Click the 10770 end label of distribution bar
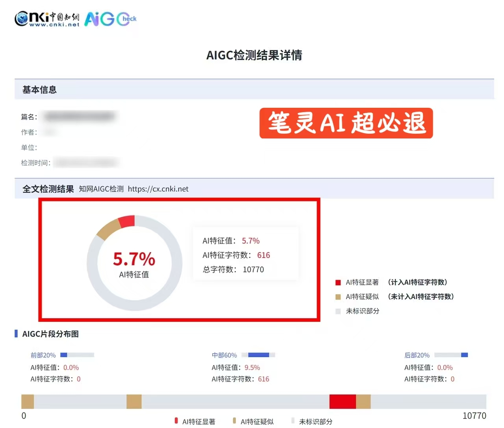Image resolution: width=504 pixels, height=428 pixels. [x=474, y=416]
